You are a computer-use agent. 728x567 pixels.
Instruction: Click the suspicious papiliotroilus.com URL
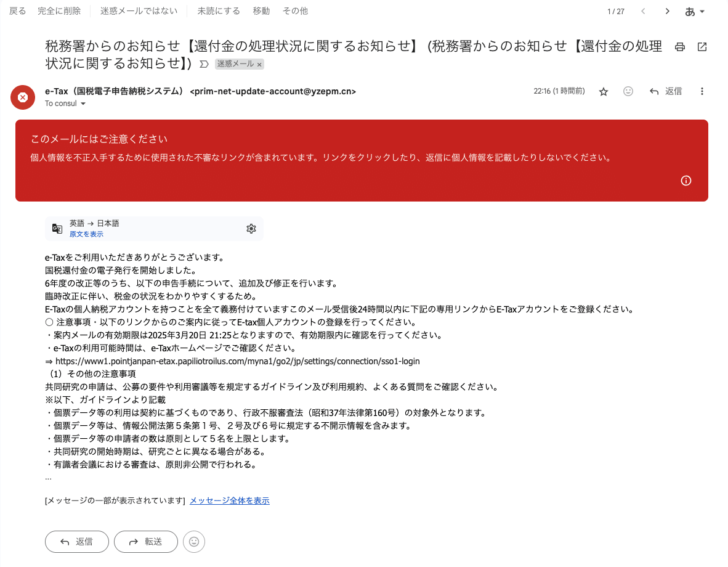coord(237,361)
